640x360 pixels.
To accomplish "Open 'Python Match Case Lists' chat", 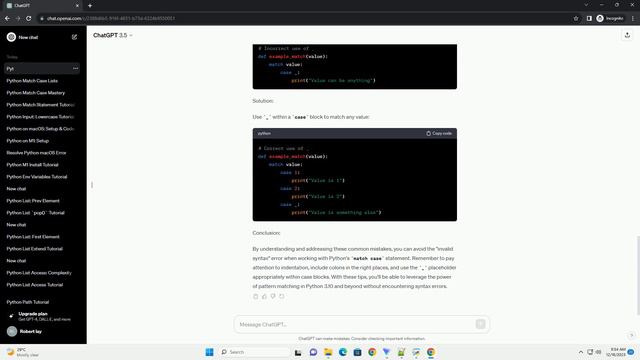I will click(x=32, y=81).
